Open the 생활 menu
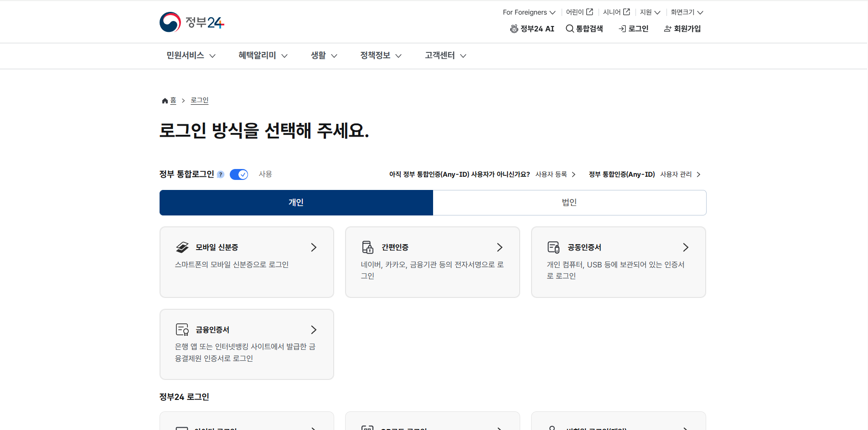868x430 pixels. 324,56
